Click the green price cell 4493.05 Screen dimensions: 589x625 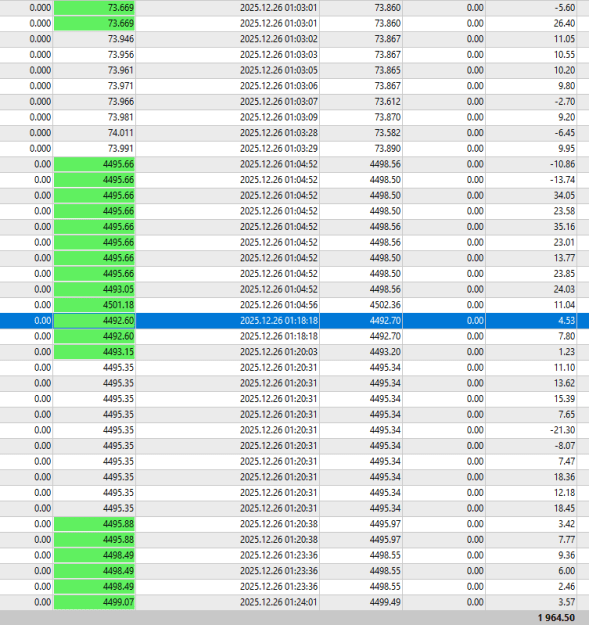coord(94,289)
